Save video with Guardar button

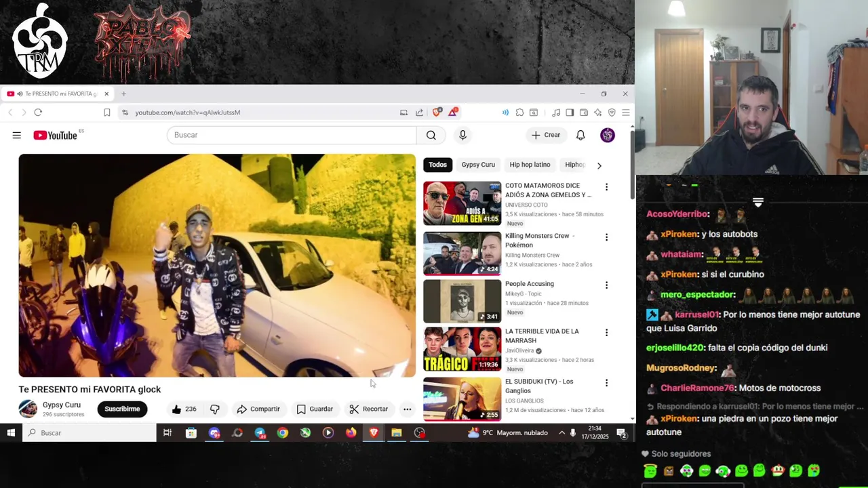(315, 409)
